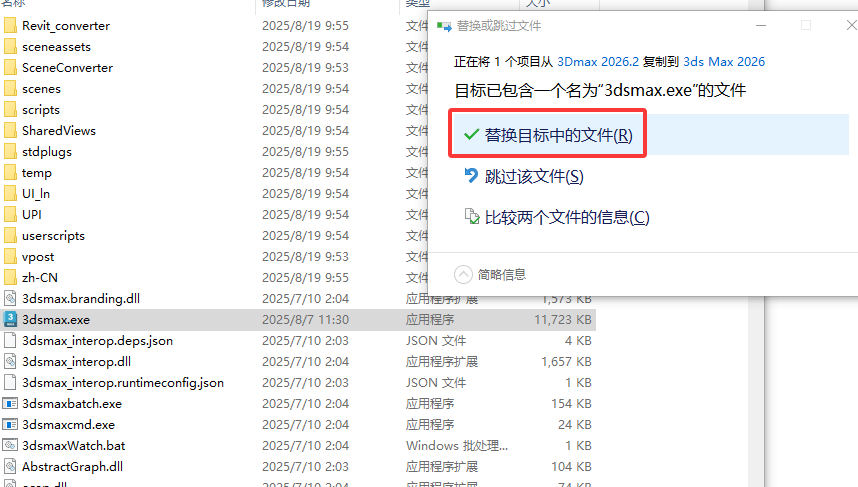
Task: Click the Windows 批处理 type cell
Action: 456,445
